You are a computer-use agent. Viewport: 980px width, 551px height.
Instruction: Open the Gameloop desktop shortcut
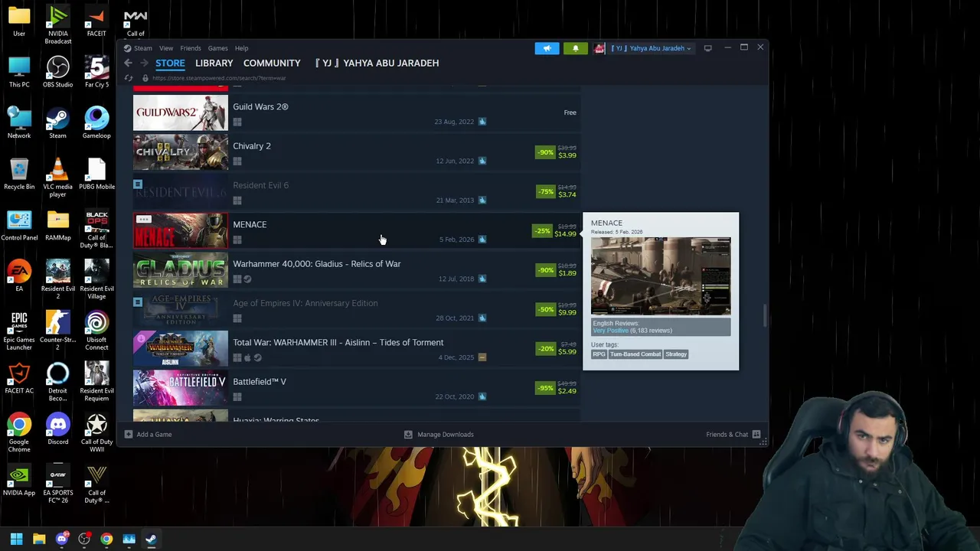pyautogui.click(x=96, y=123)
